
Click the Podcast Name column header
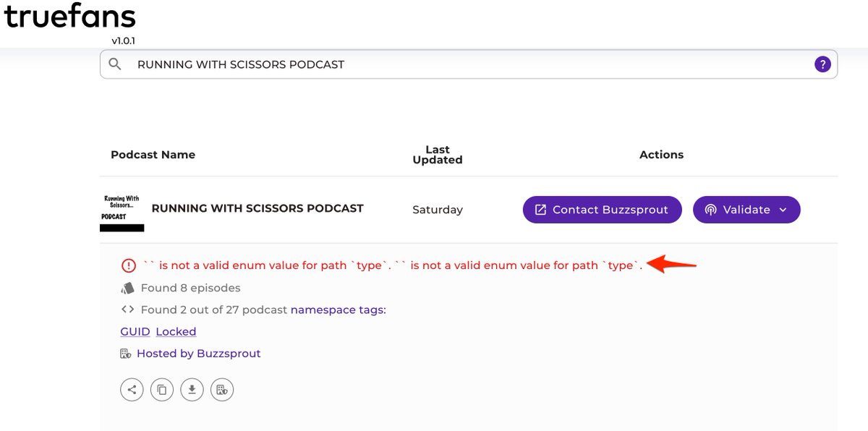(153, 155)
